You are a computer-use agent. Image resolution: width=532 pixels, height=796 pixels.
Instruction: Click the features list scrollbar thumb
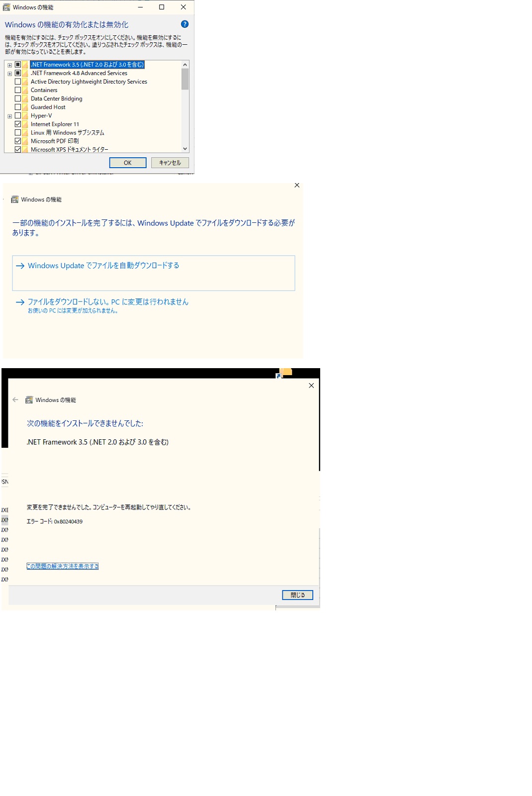coord(185,79)
